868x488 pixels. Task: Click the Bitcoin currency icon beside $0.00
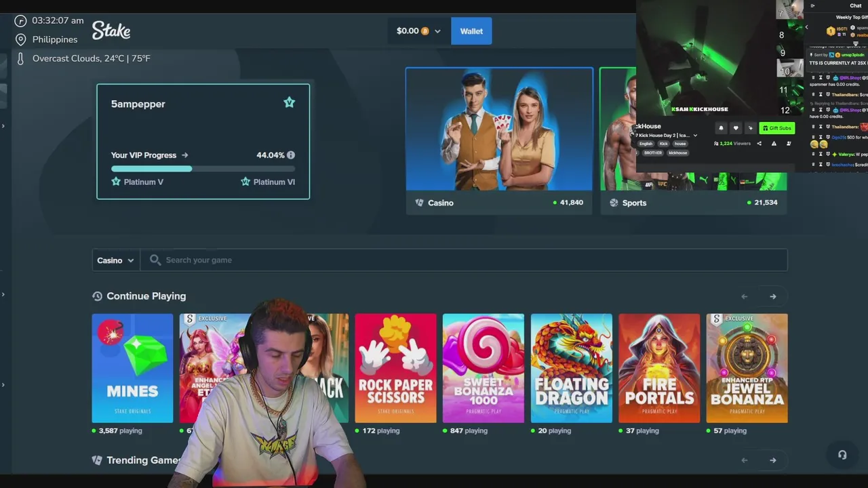click(425, 31)
